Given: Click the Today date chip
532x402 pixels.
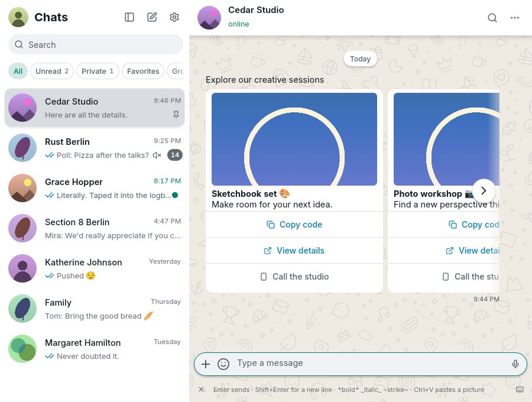Looking at the screenshot, I should click(361, 59).
